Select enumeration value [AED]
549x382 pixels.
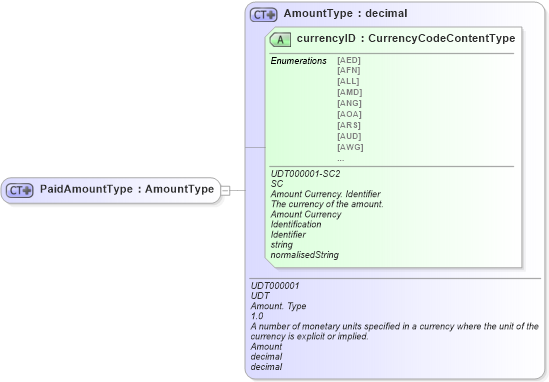click(349, 60)
